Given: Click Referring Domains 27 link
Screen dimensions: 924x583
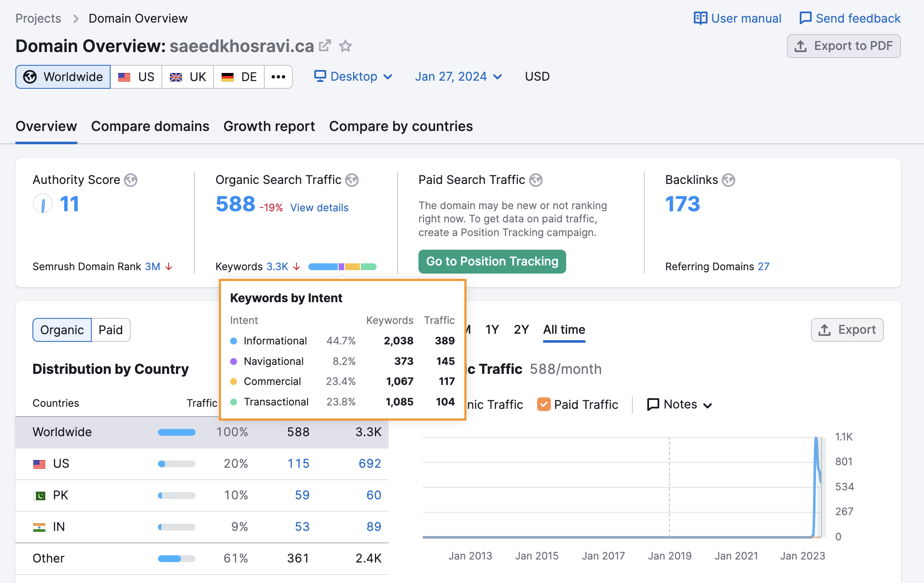Looking at the screenshot, I should coord(763,267).
